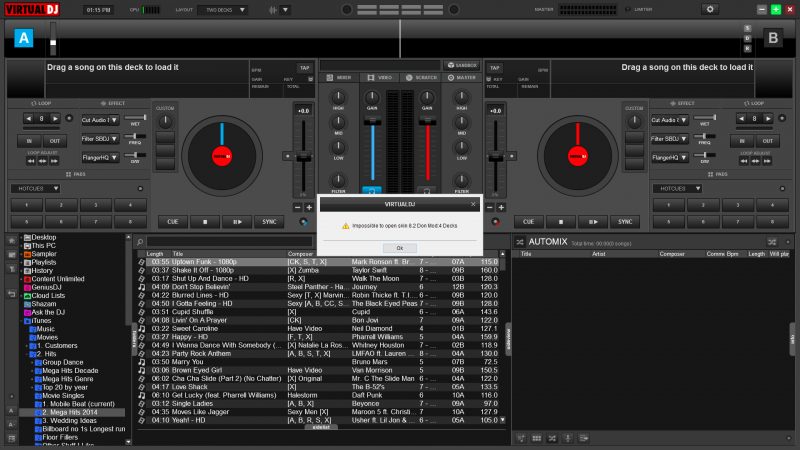Toggle headphone cue on right channel
Image resolution: width=800 pixels, height=450 pixels.
[427, 191]
